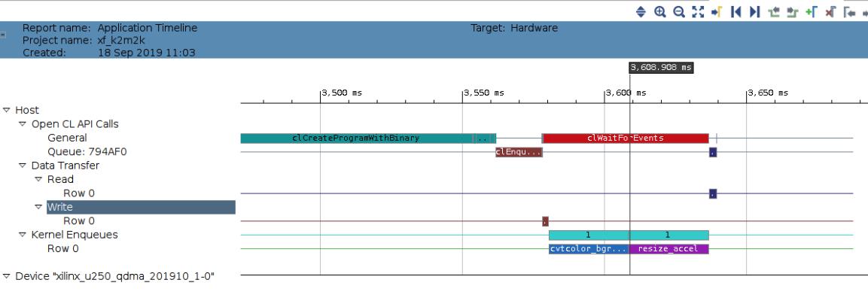The width and height of the screenshot is (868, 301).
Task: Select the Open CL API Calls label
Action: 75,124
